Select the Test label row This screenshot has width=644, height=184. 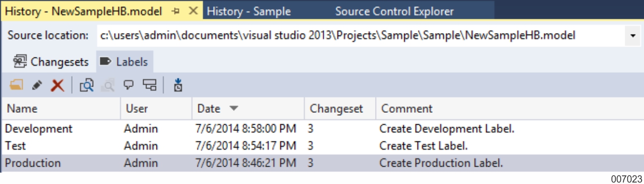pos(322,146)
